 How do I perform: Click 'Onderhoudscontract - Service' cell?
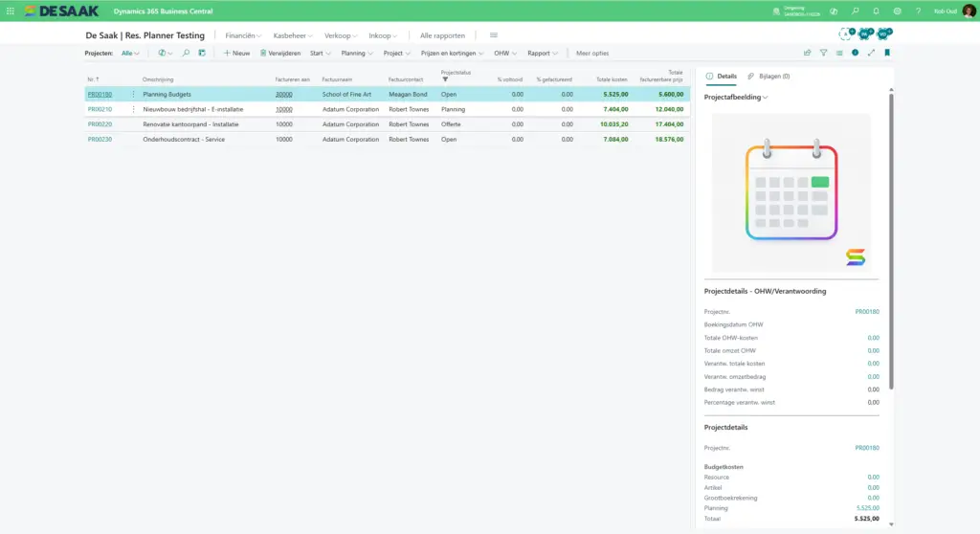coord(184,140)
